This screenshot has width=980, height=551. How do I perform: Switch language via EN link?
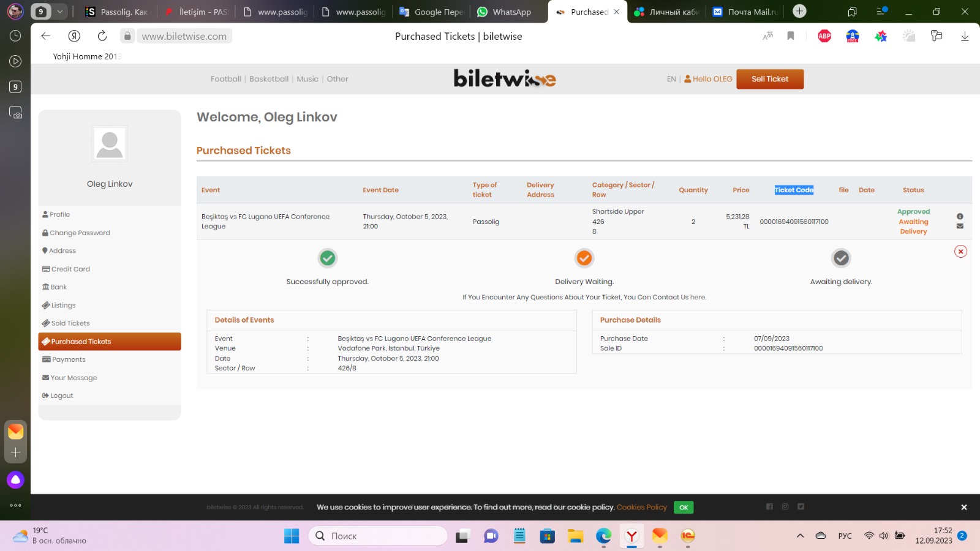(x=671, y=79)
